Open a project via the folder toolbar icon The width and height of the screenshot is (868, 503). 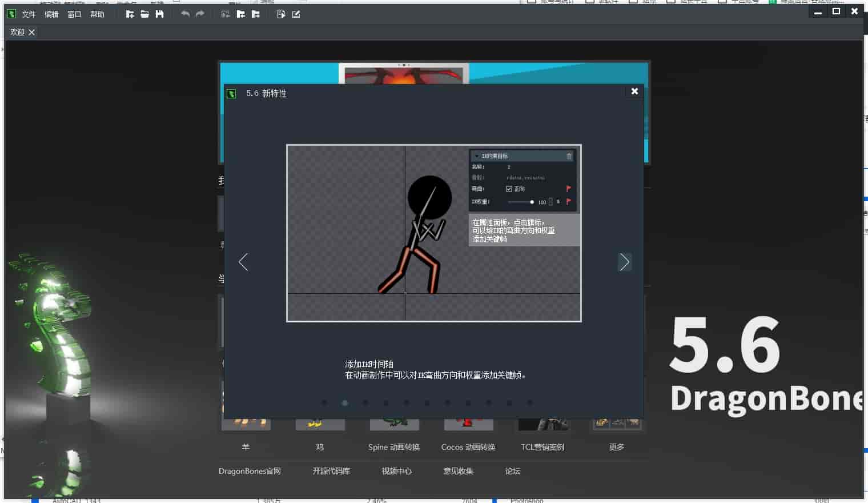[144, 14]
